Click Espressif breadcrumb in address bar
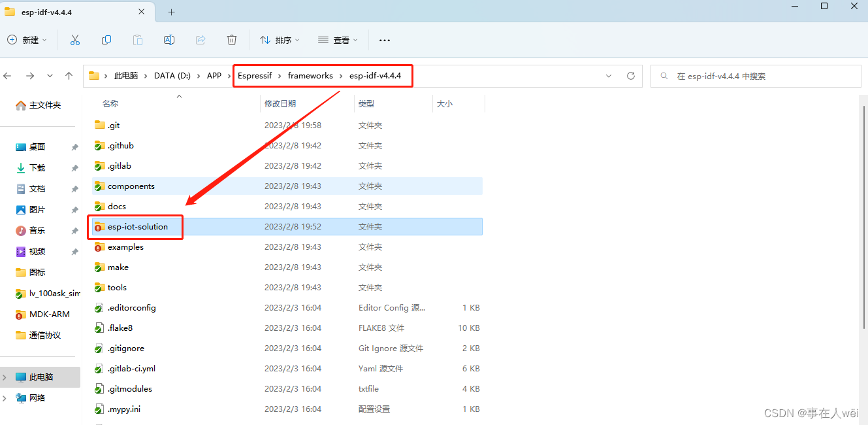868x425 pixels. (x=255, y=76)
